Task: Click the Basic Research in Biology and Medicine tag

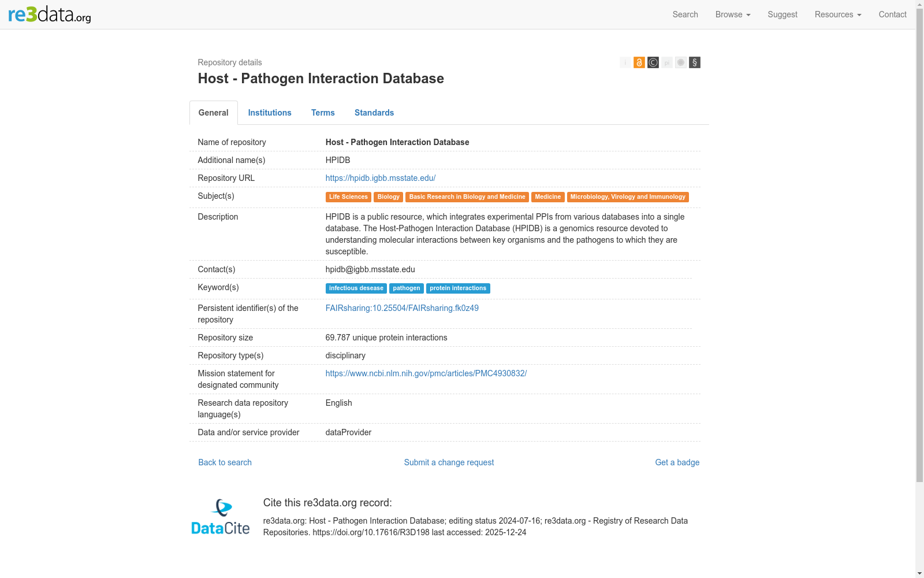Action: click(467, 197)
